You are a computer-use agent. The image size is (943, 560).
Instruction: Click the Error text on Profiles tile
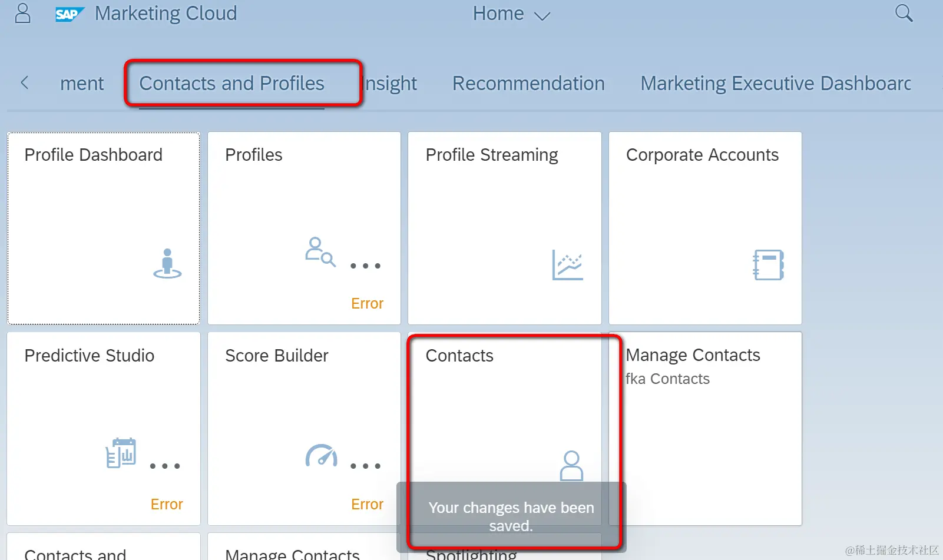367,303
